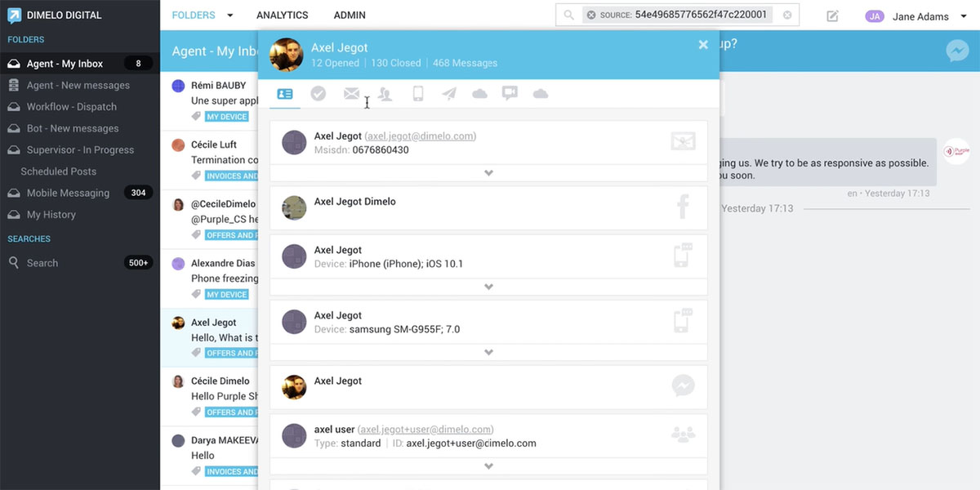Image resolution: width=980 pixels, height=490 pixels.
Task: Open the mobile phone tab icon
Action: tap(418, 94)
